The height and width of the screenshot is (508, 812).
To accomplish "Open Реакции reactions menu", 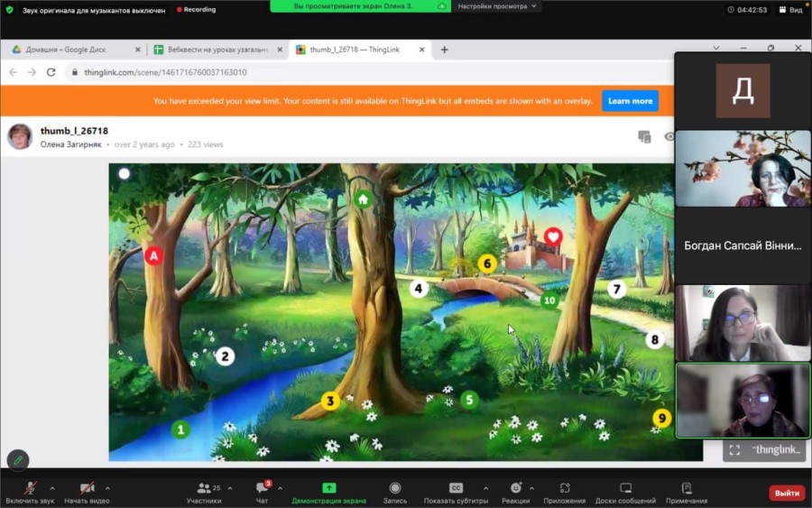I will (516, 493).
